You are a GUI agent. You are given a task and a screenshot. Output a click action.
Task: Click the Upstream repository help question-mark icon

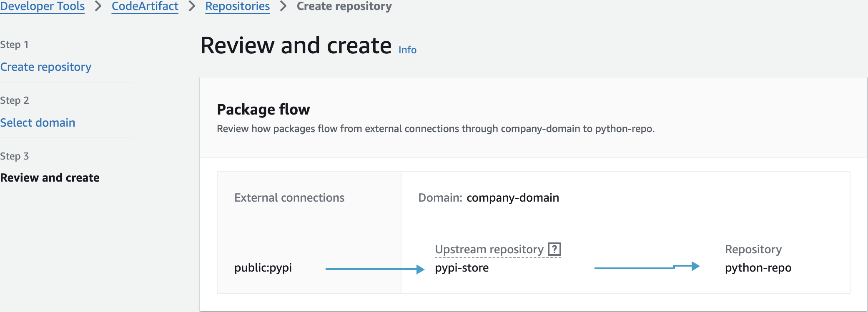click(x=554, y=249)
